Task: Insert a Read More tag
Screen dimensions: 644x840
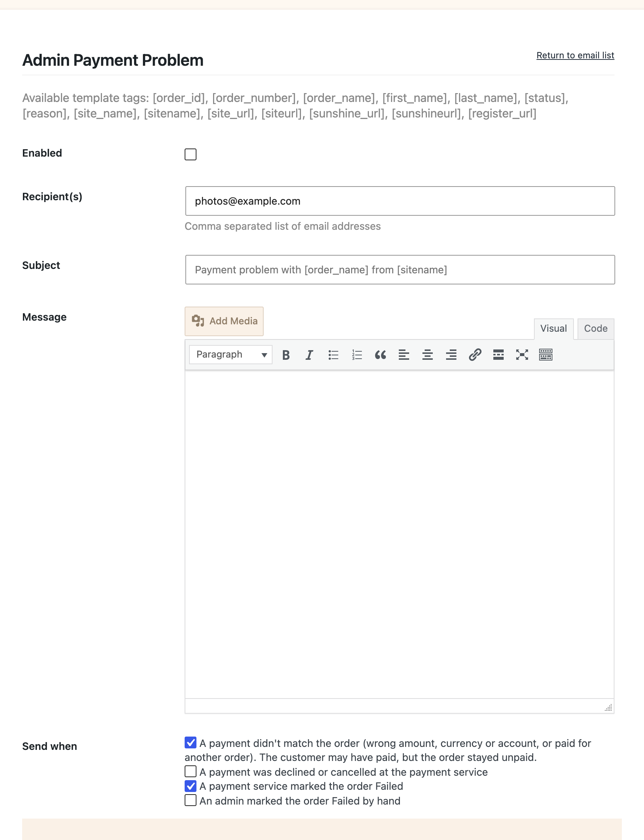Action: pos(499,355)
